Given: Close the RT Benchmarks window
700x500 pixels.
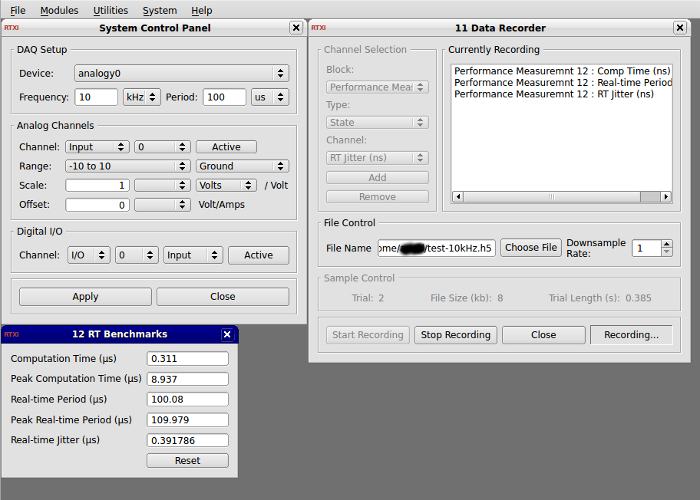Looking at the screenshot, I should pos(227,334).
